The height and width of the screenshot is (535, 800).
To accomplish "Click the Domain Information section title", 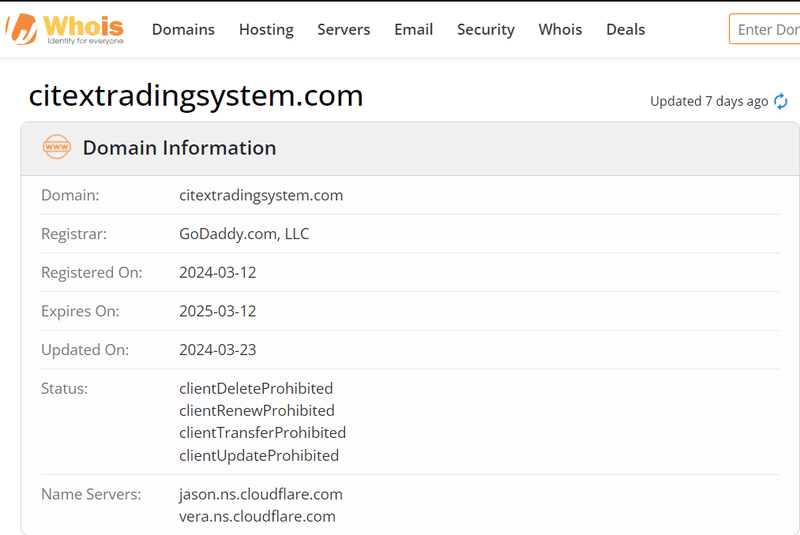I will tap(180, 148).
